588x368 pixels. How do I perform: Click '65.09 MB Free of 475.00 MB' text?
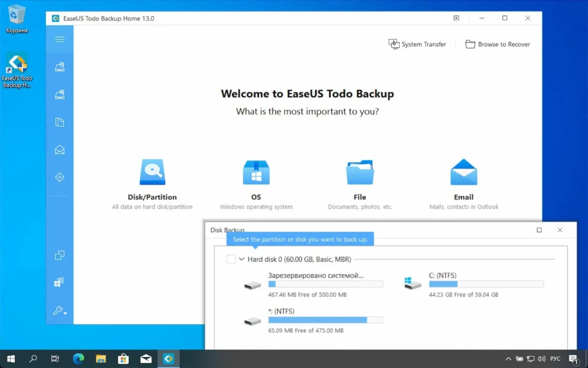click(x=305, y=331)
